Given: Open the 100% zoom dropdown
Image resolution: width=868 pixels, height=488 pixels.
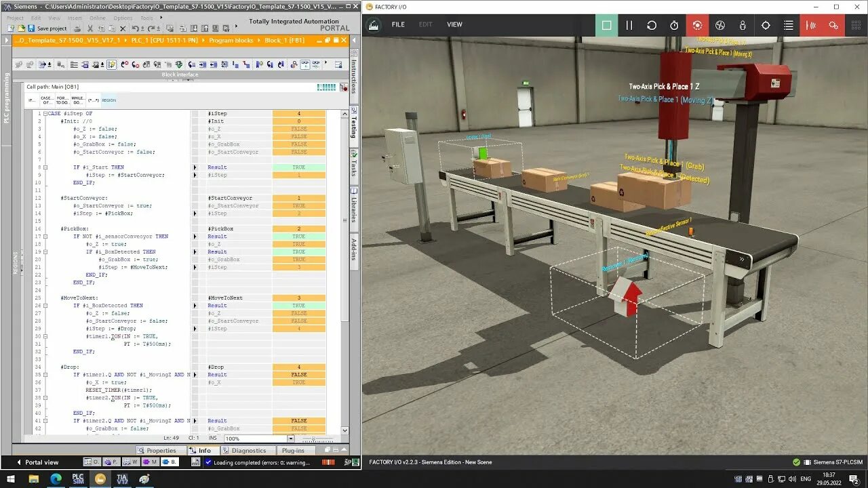Looking at the screenshot, I should [291, 439].
